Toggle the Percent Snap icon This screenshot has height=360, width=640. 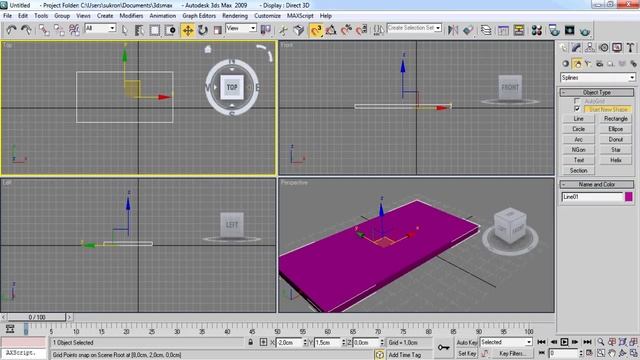point(346,30)
